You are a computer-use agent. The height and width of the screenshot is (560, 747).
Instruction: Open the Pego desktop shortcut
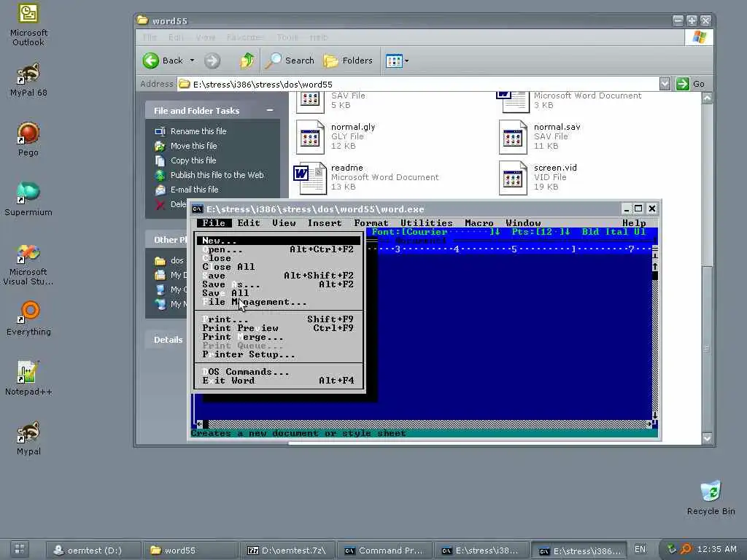click(28, 139)
